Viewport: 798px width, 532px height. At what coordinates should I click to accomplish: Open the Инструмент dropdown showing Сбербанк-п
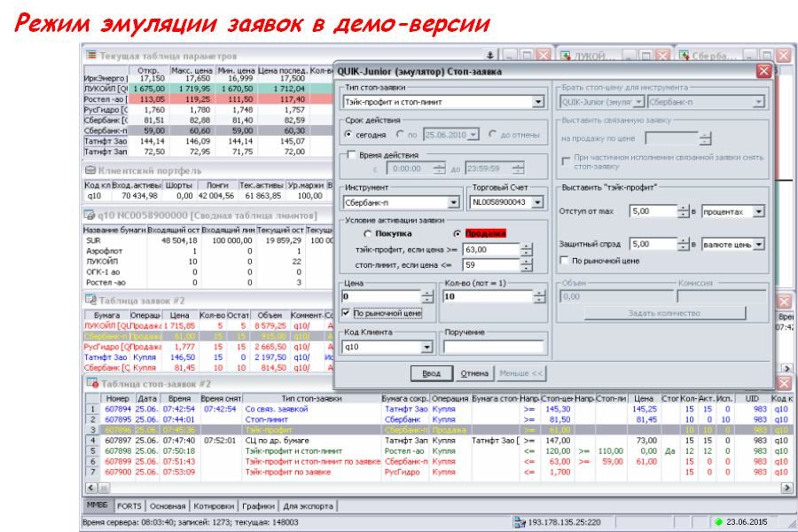453,203
